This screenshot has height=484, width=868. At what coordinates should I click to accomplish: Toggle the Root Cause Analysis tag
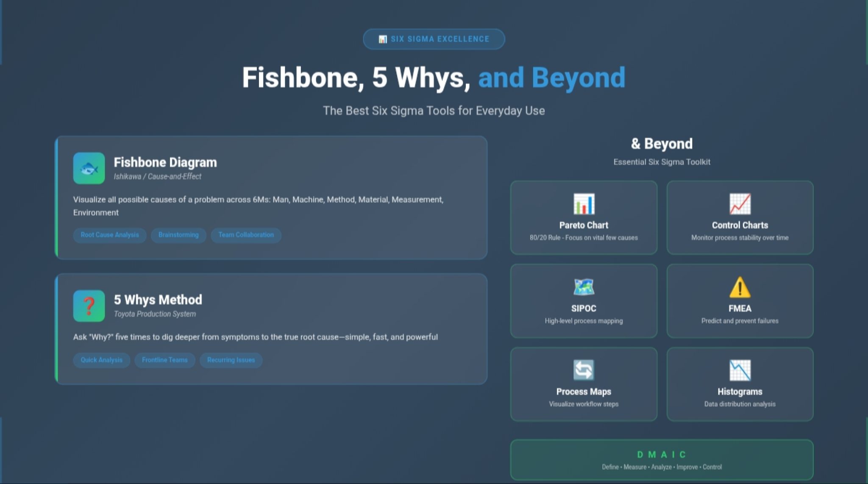pyautogui.click(x=110, y=235)
